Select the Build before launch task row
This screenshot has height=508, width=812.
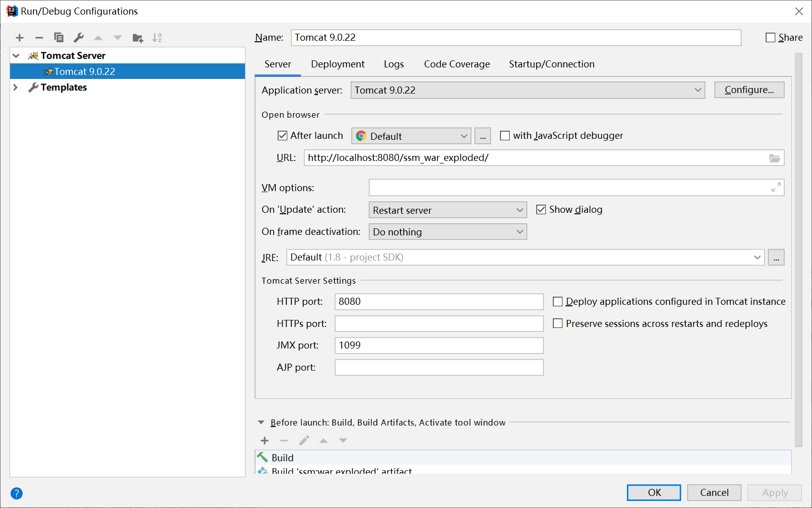coord(523,457)
